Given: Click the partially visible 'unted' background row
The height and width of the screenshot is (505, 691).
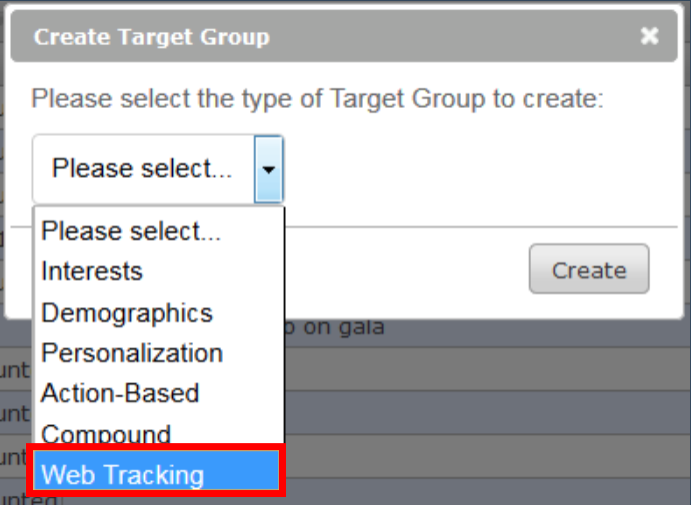Looking at the screenshot, I should click(29, 499).
